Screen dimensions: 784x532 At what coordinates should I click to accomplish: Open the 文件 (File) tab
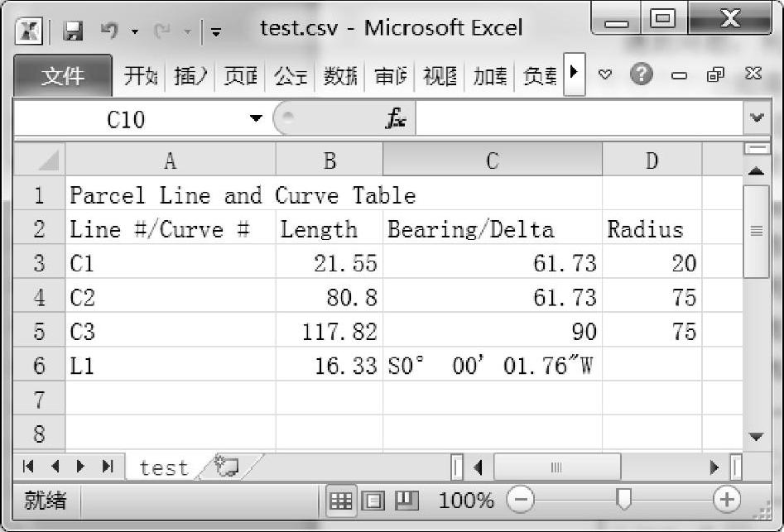coord(62,76)
